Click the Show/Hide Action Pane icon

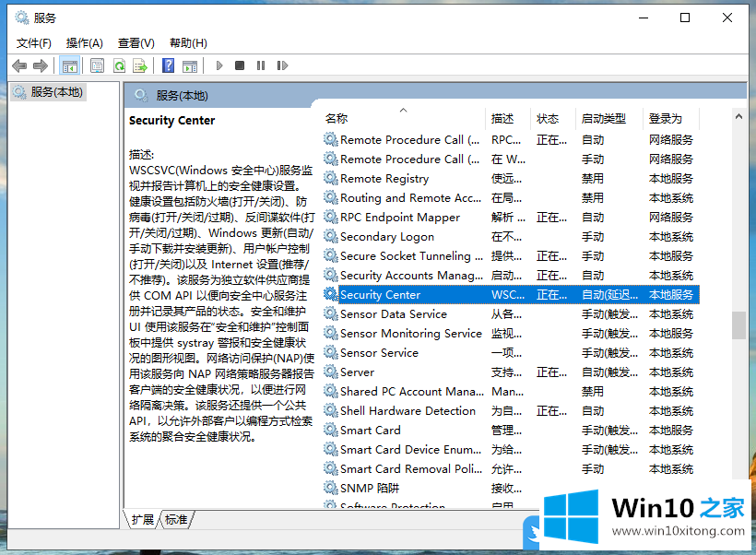pyautogui.click(x=190, y=65)
